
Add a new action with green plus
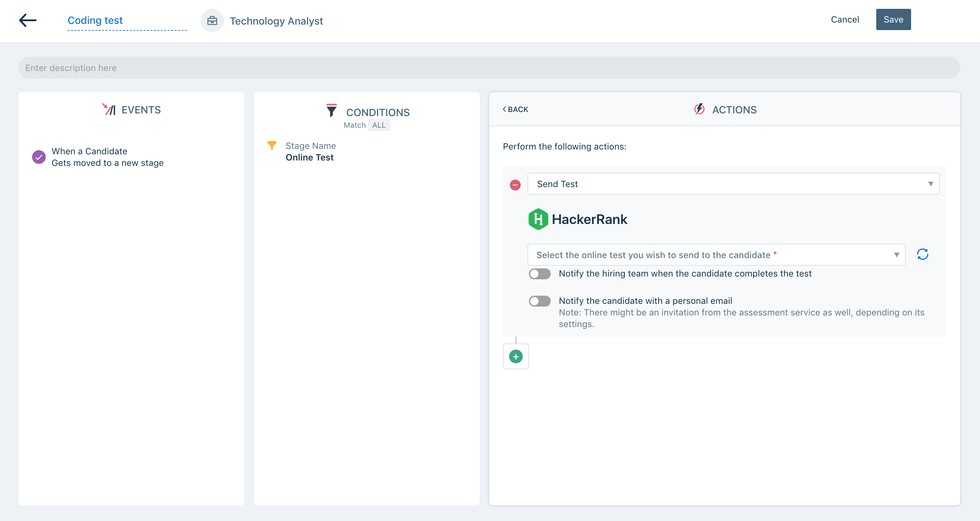516,356
